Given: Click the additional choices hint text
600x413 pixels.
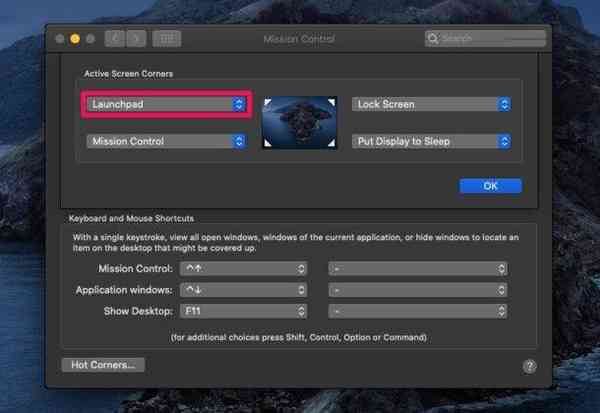Looking at the screenshot, I should (x=298, y=338).
